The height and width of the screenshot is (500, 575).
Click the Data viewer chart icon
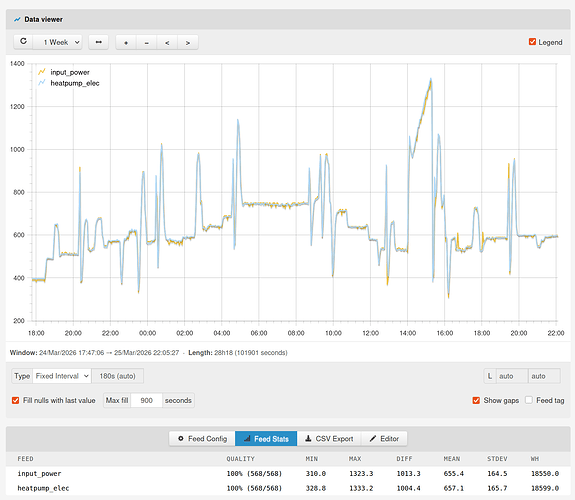(17, 19)
